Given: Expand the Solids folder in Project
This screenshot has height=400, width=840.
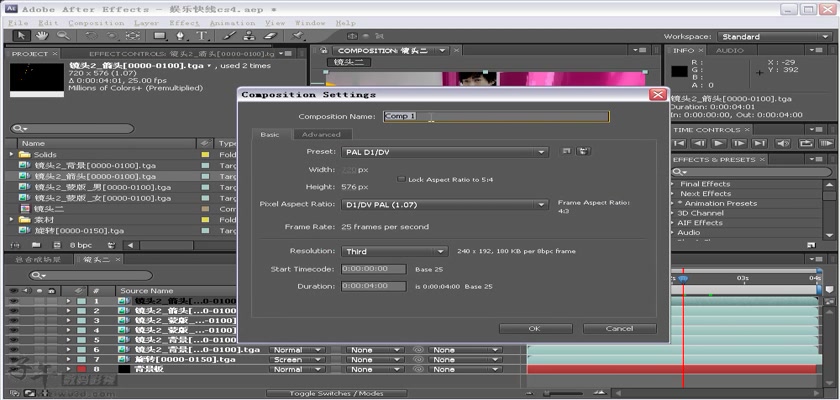Looking at the screenshot, I should 11,154.
